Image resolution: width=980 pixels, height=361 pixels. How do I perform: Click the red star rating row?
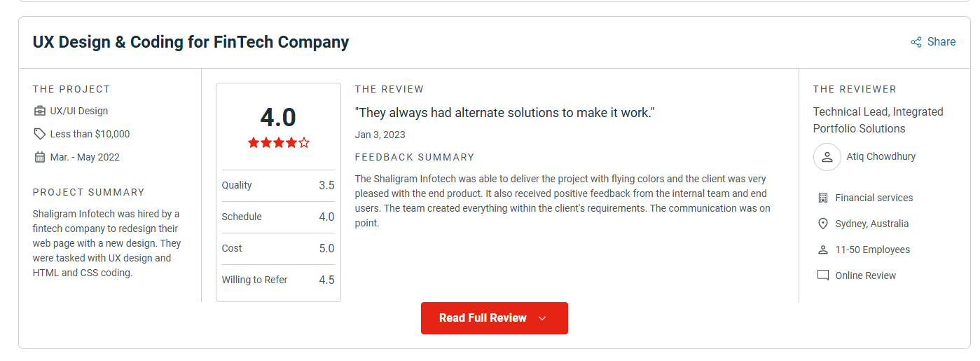[278, 143]
